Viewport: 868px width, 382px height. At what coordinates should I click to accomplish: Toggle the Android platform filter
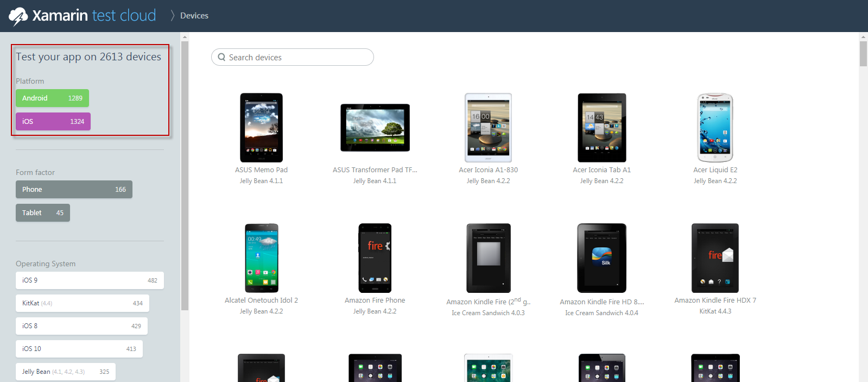pyautogui.click(x=52, y=98)
